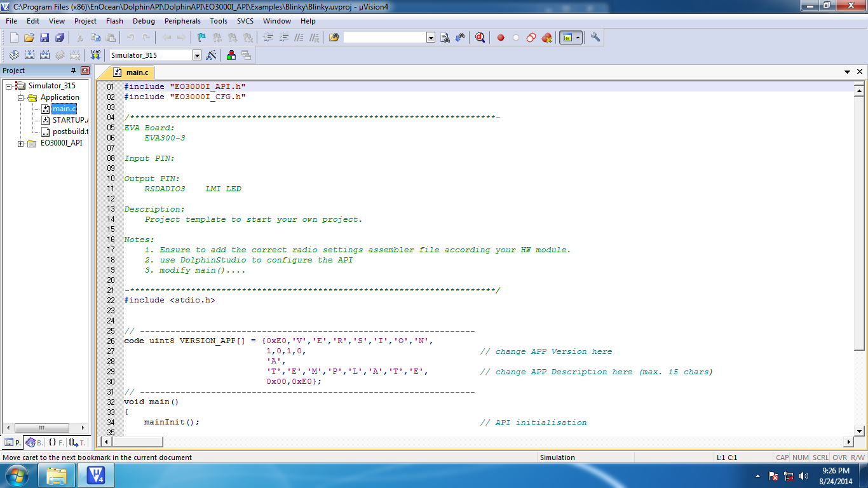Open the window layout dropdown arrow
The image size is (868, 488).
pos(578,37)
